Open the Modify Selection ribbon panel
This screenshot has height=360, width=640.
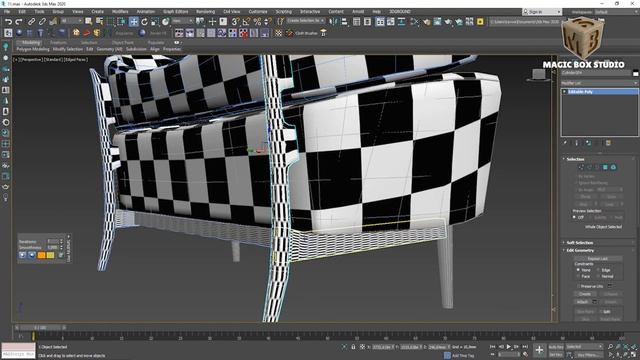coord(68,49)
